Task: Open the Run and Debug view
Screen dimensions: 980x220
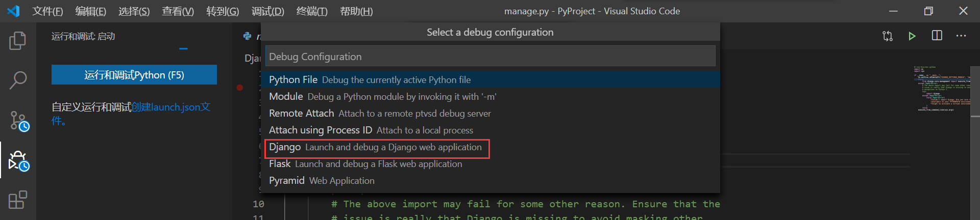Action: [x=19, y=161]
